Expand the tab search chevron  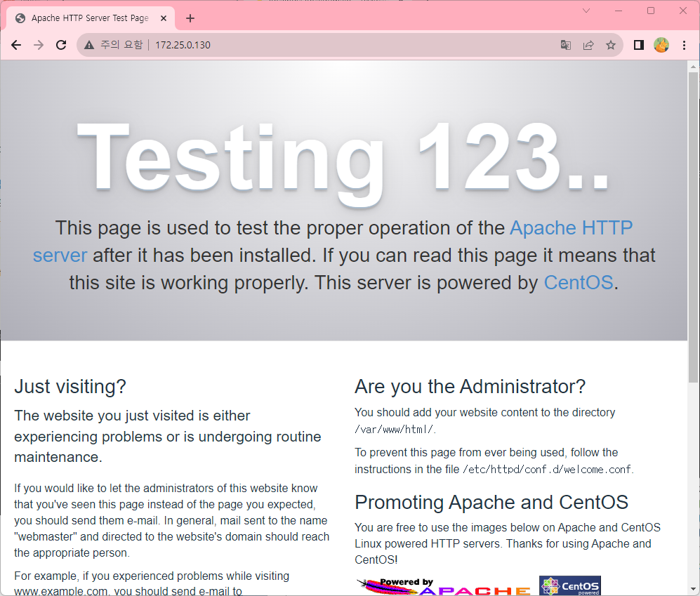586,11
